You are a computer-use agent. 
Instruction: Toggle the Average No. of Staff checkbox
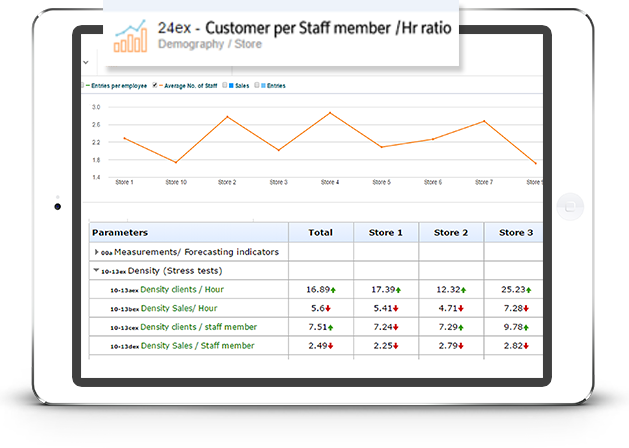coord(156,86)
